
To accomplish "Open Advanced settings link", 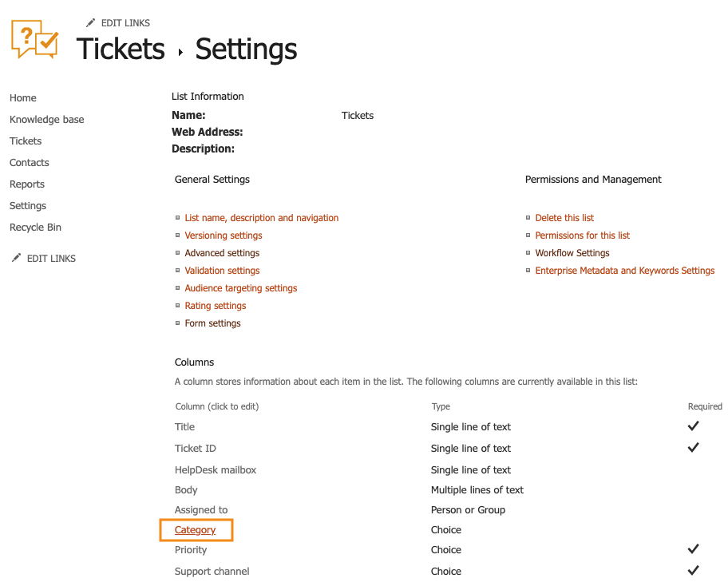I will pyautogui.click(x=222, y=253).
